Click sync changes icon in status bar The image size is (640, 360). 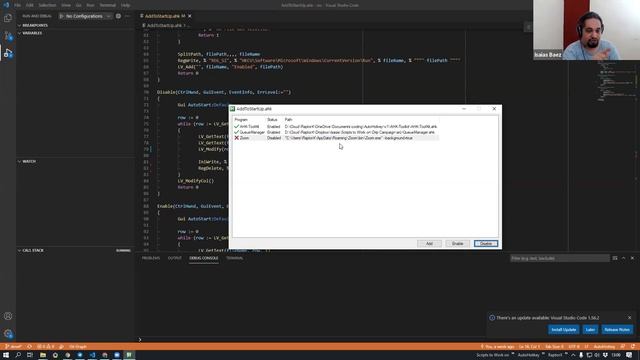(29, 347)
